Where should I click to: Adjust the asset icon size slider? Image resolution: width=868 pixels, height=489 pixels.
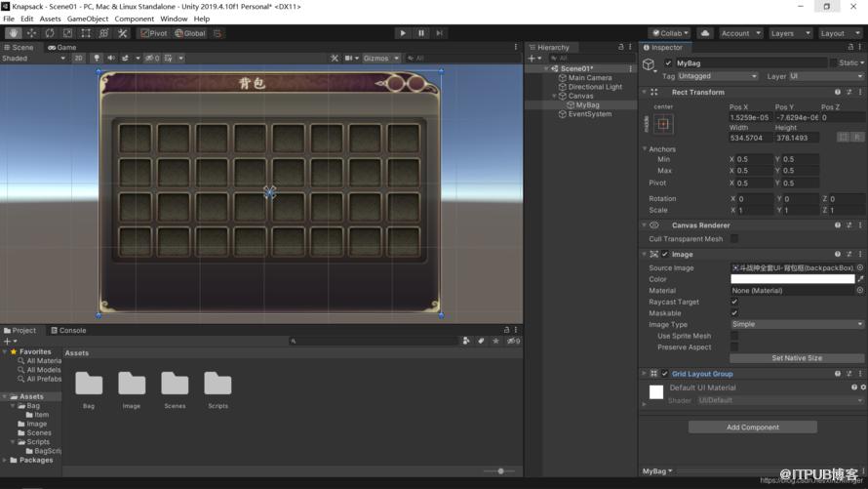500,471
